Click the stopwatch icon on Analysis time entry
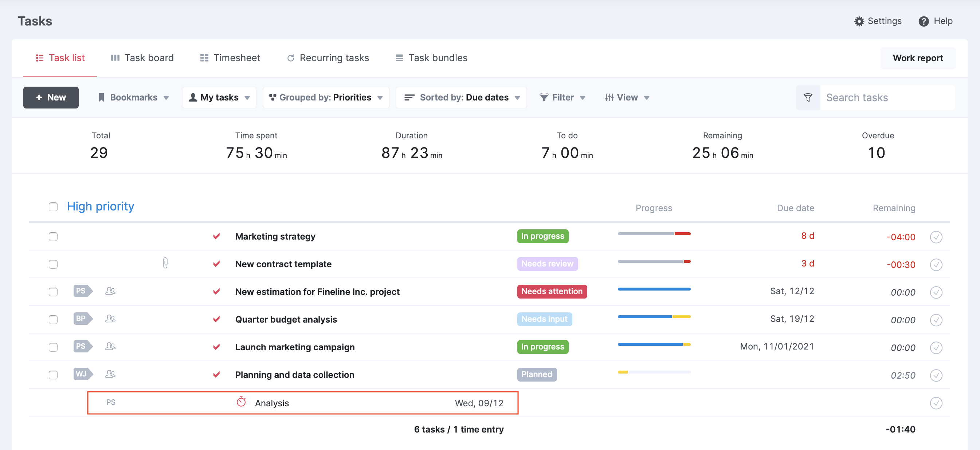Viewport: 980px width, 450px height. (241, 402)
